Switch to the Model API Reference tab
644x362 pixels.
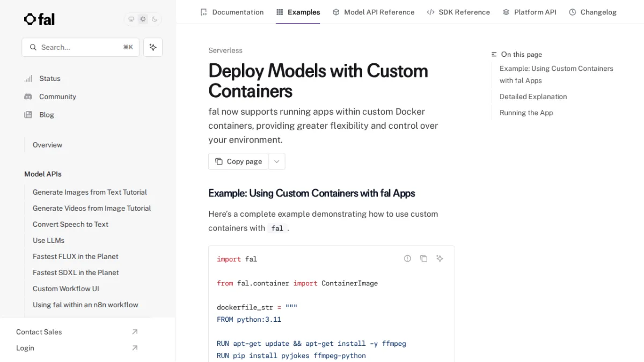pyautogui.click(x=374, y=12)
